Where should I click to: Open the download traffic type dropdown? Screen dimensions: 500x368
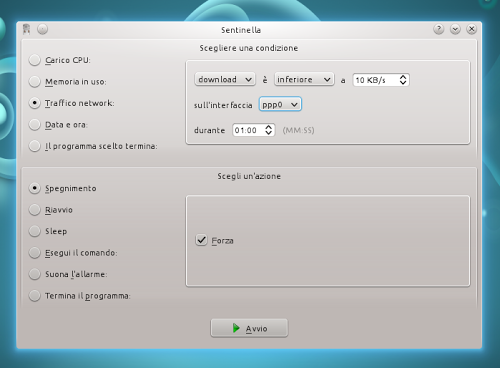[225, 79]
